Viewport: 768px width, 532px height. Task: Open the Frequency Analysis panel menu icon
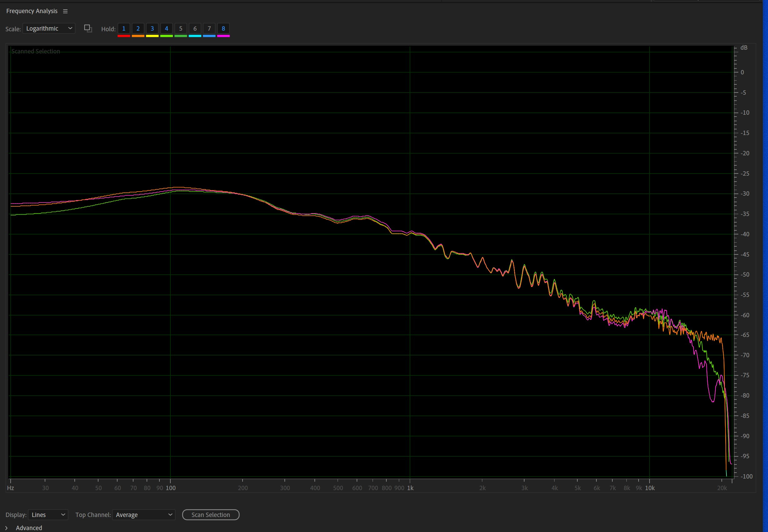65,11
